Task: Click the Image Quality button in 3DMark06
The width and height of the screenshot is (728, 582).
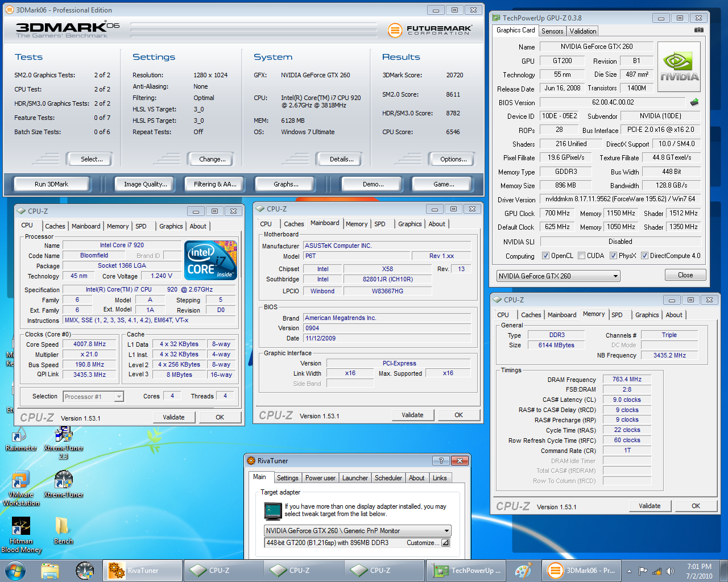Action: pyautogui.click(x=145, y=184)
